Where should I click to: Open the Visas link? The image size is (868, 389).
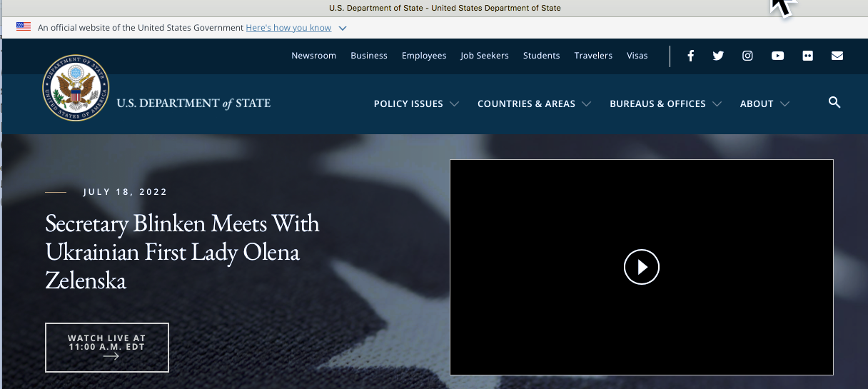[637, 56]
